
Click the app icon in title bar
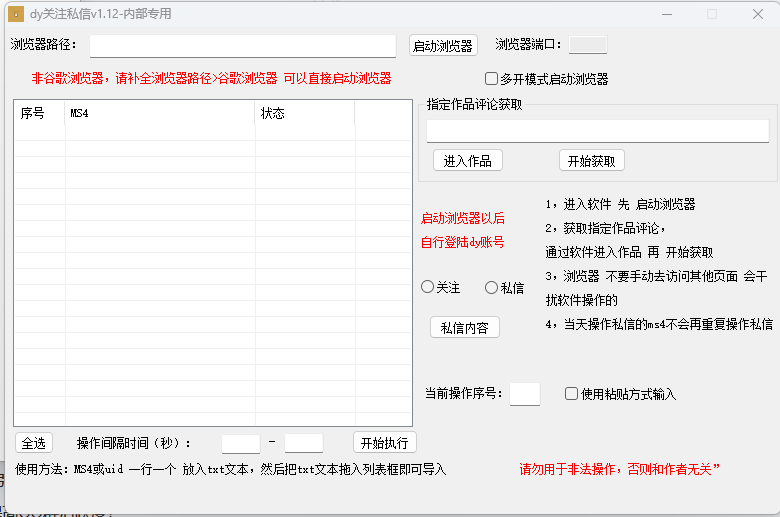click(x=17, y=14)
